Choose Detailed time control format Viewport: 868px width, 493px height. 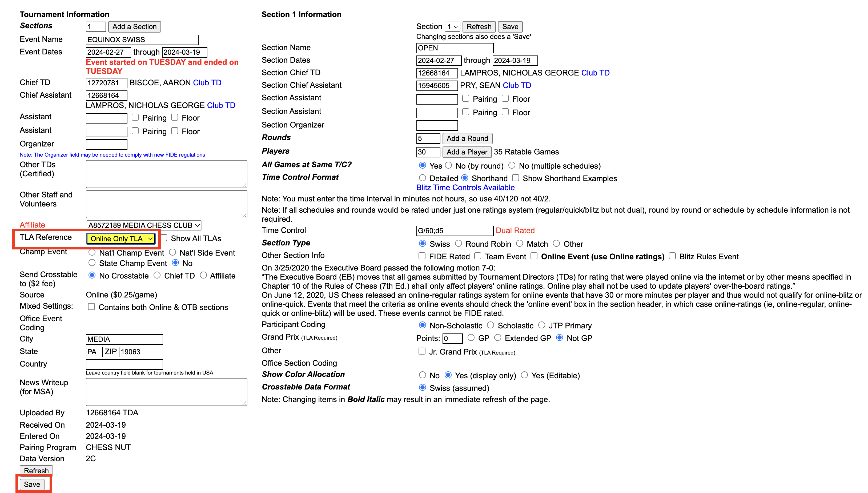click(423, 178)
